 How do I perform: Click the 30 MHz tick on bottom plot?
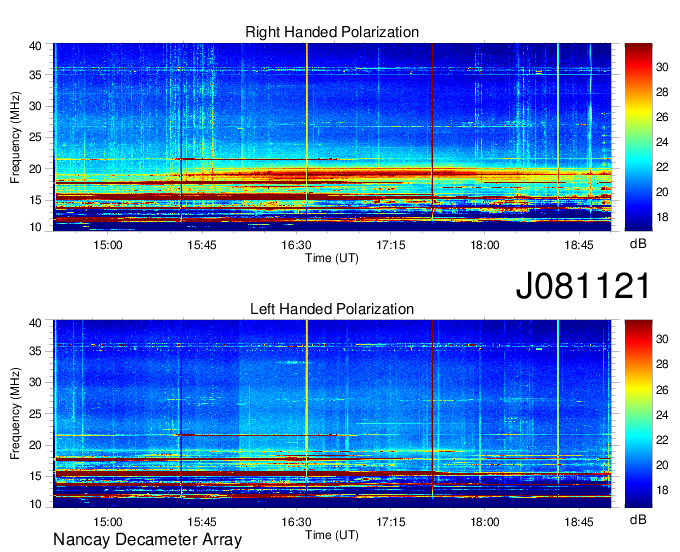[35, 382]
